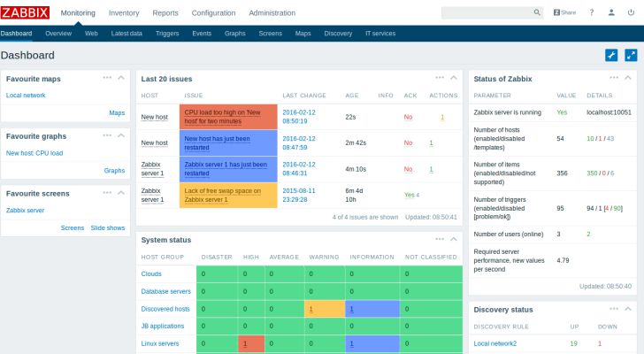The width and height of the screenshot is (644, 354).
Task: Open the Maps link in Favourite maps
Action: 117,113
